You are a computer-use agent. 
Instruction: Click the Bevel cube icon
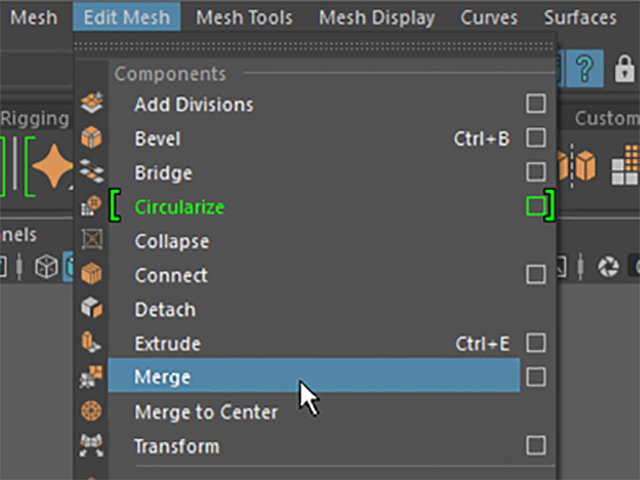91,137
